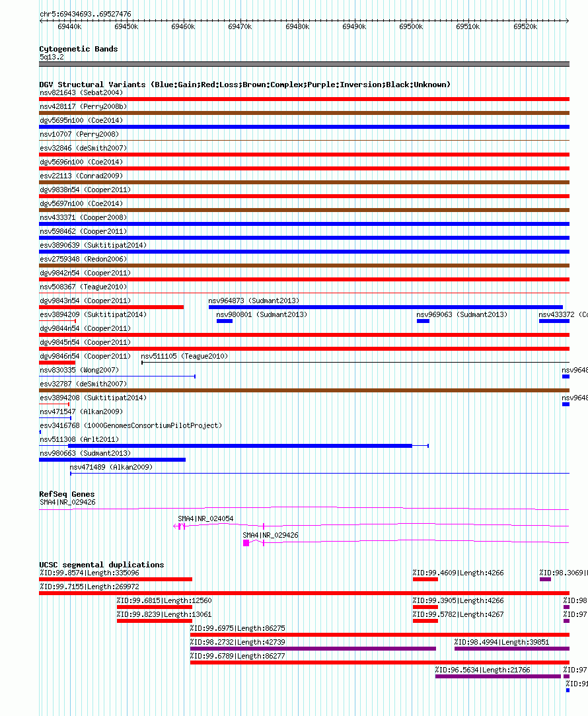The image size is (588, 716).
Task: Select dgv9843n54 (Cooper2011) label
Action: pyautogui.click(x=85, y=301)
